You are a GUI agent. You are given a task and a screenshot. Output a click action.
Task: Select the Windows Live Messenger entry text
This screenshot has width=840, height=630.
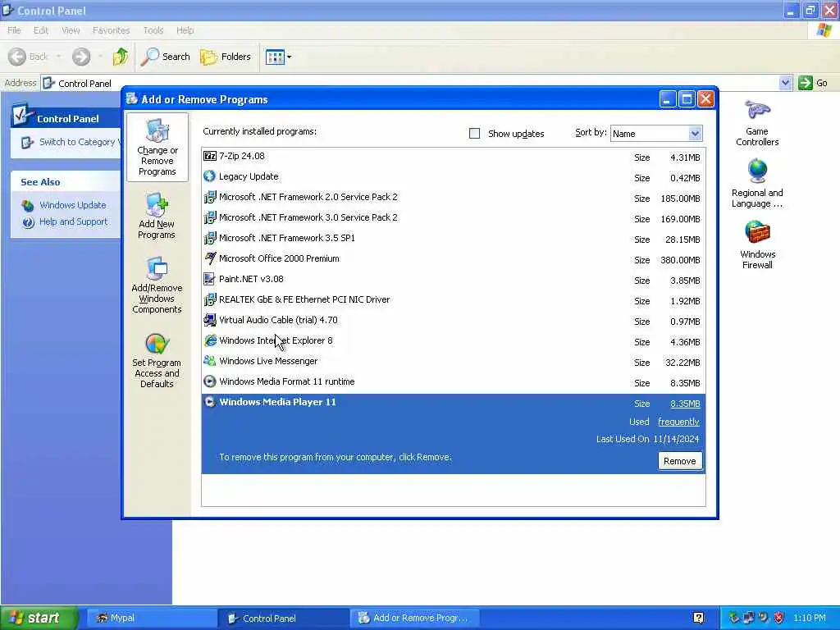click(268, 361)
